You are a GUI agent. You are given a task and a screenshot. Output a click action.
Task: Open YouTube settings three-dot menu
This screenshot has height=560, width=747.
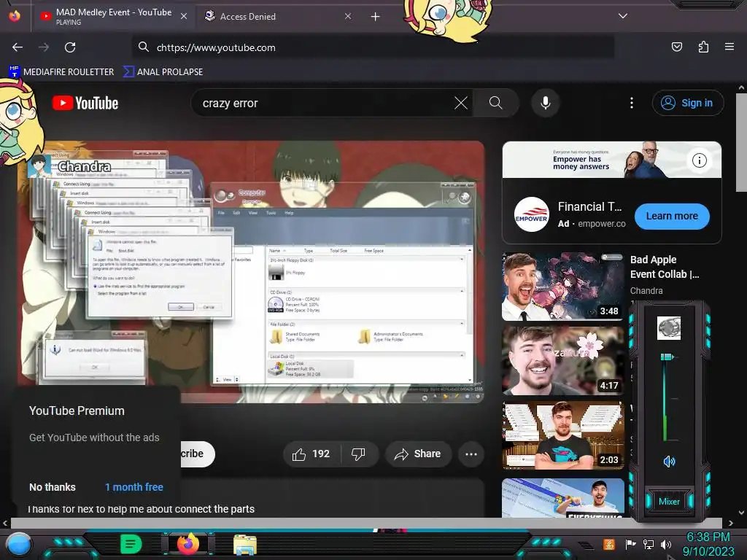(632, 103)
